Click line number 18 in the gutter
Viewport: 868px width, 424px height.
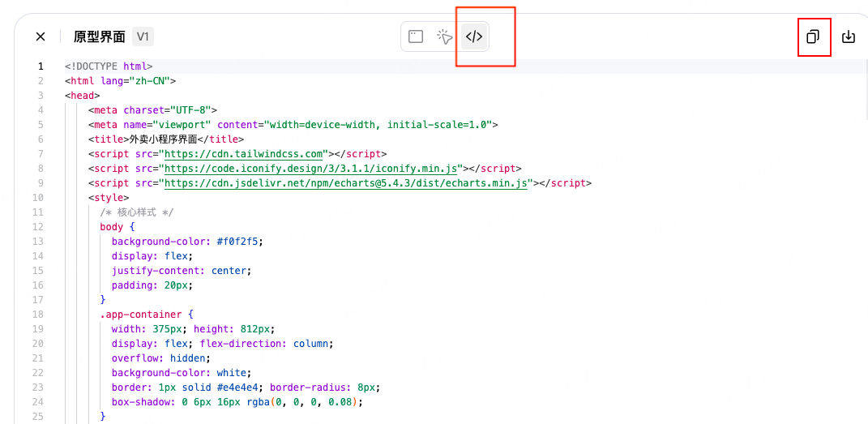38,315
